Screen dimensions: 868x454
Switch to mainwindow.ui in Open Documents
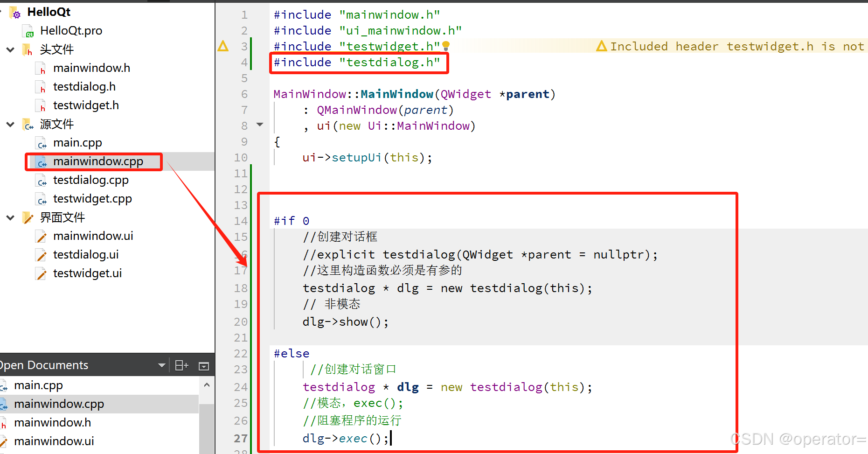pyautogui.click(x=54, y=441)
